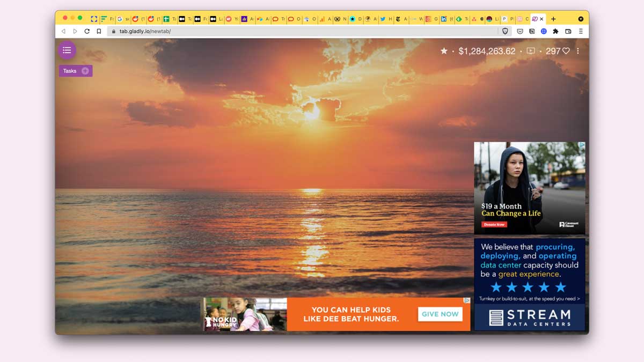Click the GIVE NOW button in banner ad

click(440, 314)
